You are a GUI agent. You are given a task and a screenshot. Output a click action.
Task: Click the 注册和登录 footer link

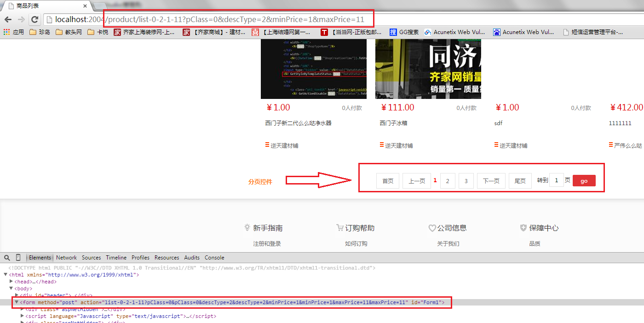point(267,243)
